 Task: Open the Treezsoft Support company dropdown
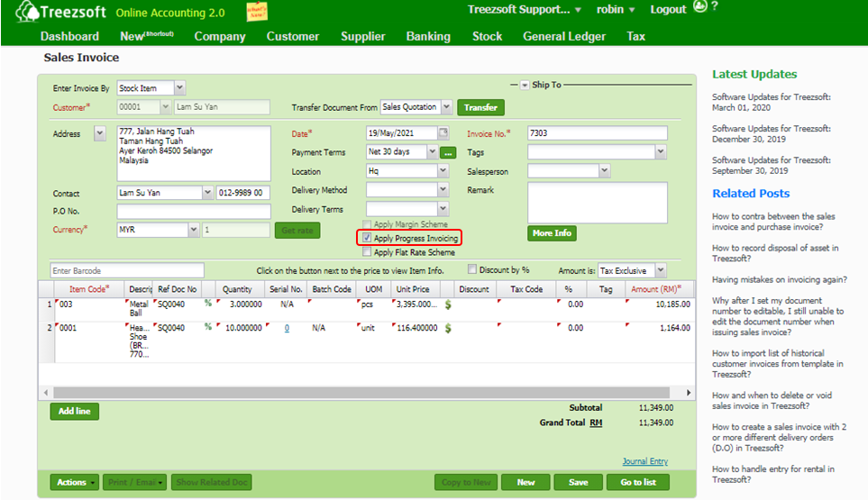[x=525, y=9]
